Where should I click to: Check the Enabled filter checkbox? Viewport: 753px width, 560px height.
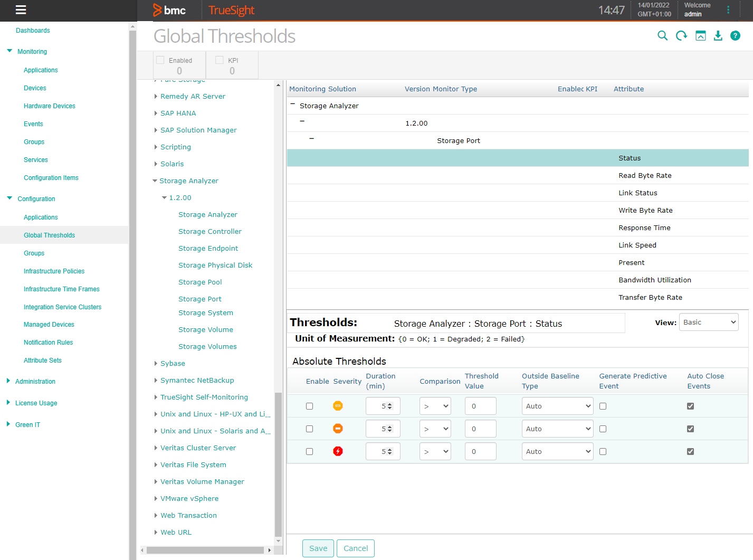(x=159, y=60)
